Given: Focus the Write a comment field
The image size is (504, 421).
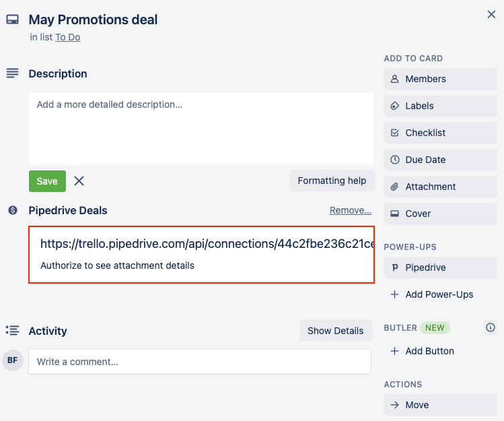Looking at the screenshot, I should [200, 362].
